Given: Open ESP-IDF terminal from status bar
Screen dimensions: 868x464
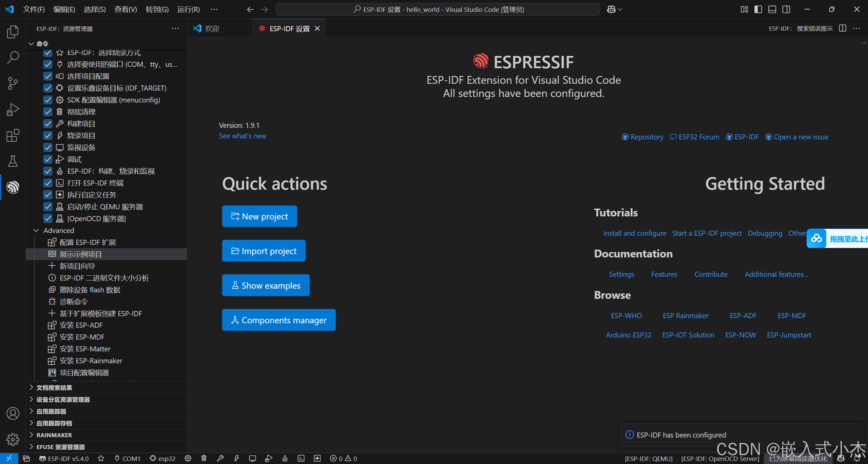Looking at the screenshot, I should click(x=301, y=458).
